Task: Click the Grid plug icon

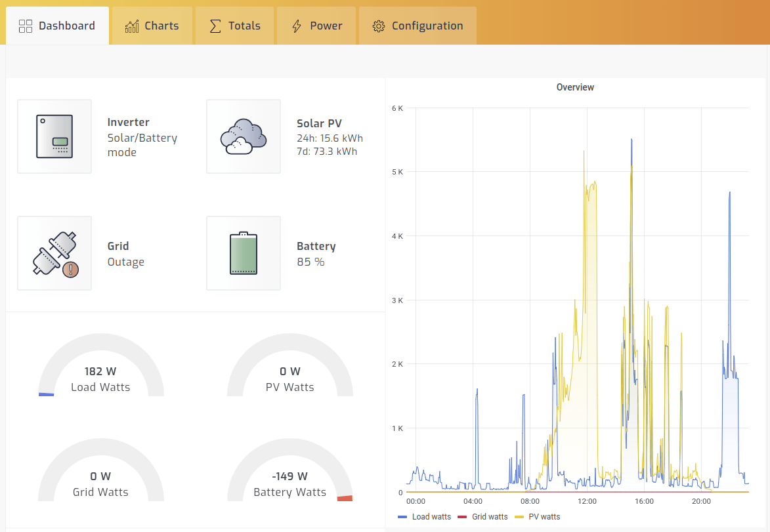Action: pos(54,253)
